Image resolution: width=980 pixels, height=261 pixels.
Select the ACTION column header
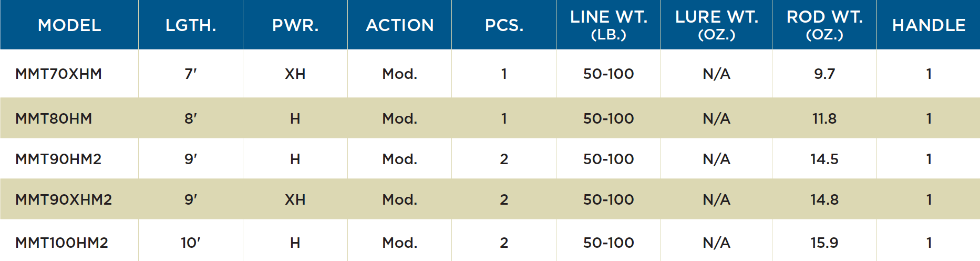coord(400,25)
